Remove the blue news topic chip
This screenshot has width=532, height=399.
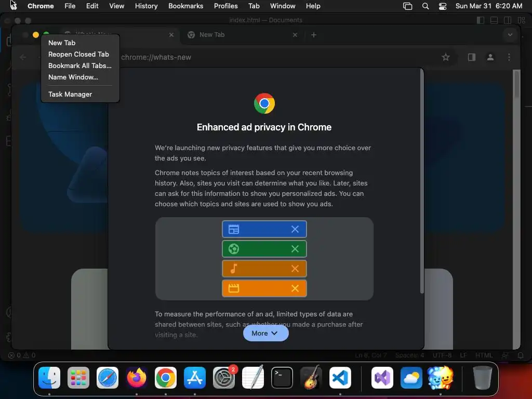pos(295,229)
